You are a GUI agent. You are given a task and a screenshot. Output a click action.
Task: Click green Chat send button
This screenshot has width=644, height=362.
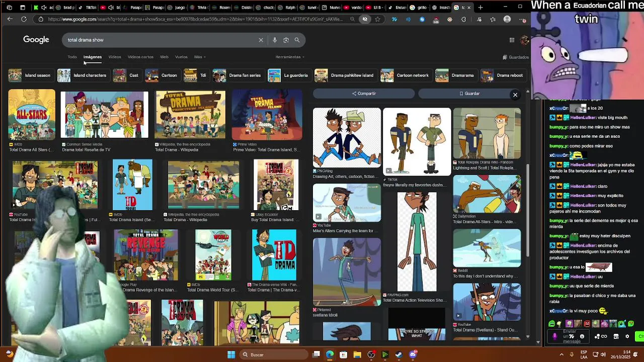[x=640, y=336]
